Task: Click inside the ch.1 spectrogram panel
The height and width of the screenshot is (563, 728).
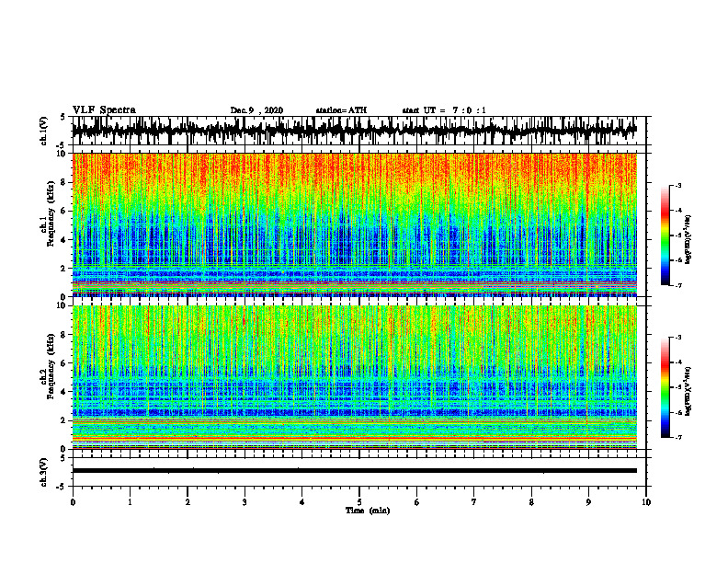Action: (x=354, y=224)
